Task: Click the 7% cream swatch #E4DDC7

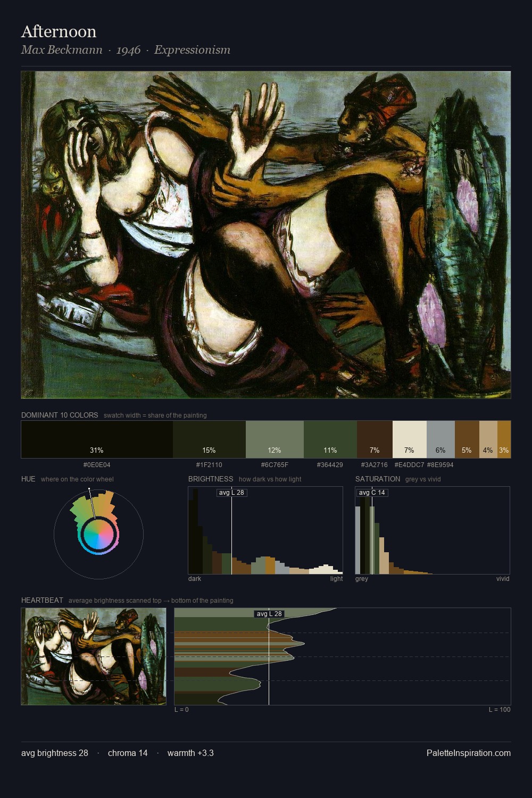Action: [410, 439]
